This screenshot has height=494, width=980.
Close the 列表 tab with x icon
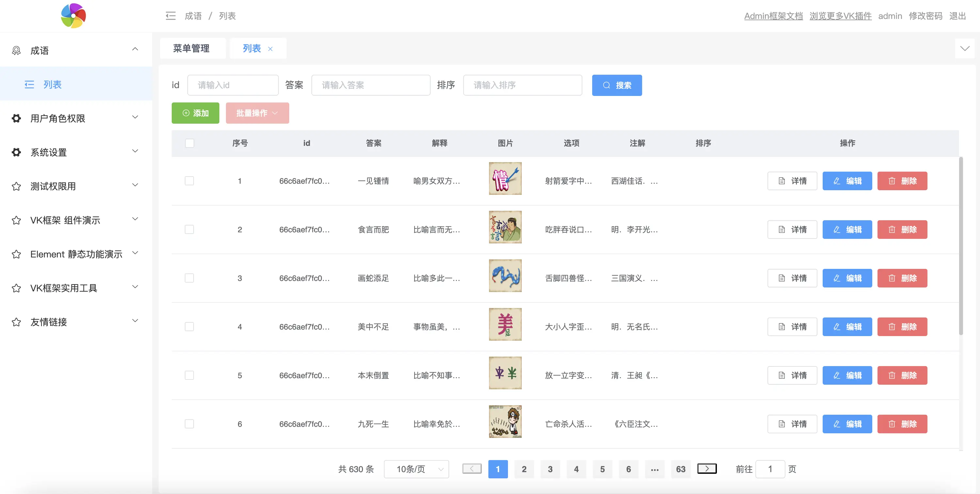pyautogui.click(x=270, y=49)
